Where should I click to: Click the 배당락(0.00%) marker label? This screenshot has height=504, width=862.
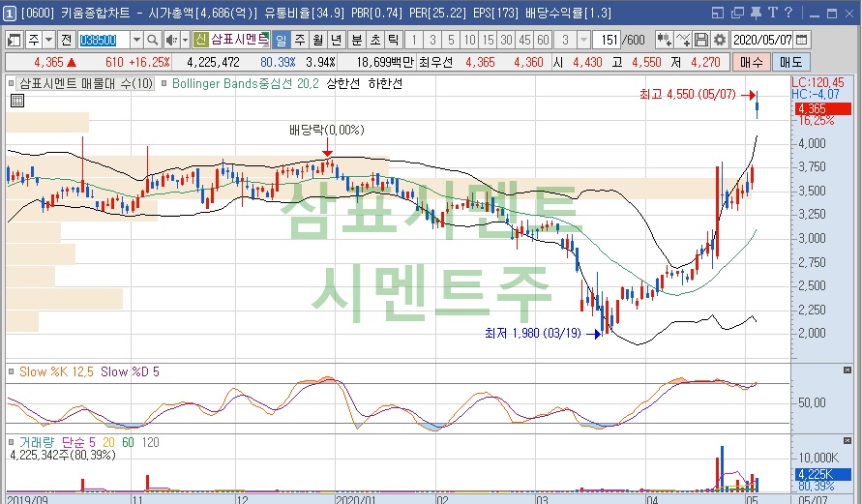(327, 131)
